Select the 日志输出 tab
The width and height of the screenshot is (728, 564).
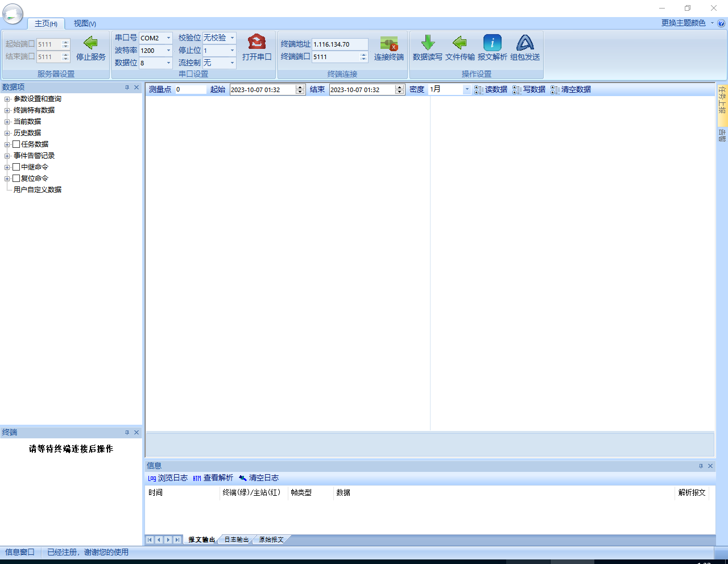(x=236, y=540)
